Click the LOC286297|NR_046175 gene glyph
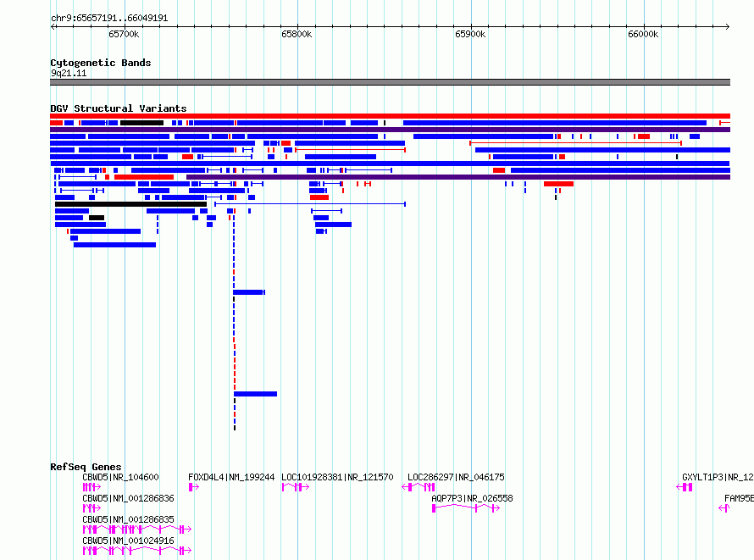The image size is (754, 560). point(419,487)
